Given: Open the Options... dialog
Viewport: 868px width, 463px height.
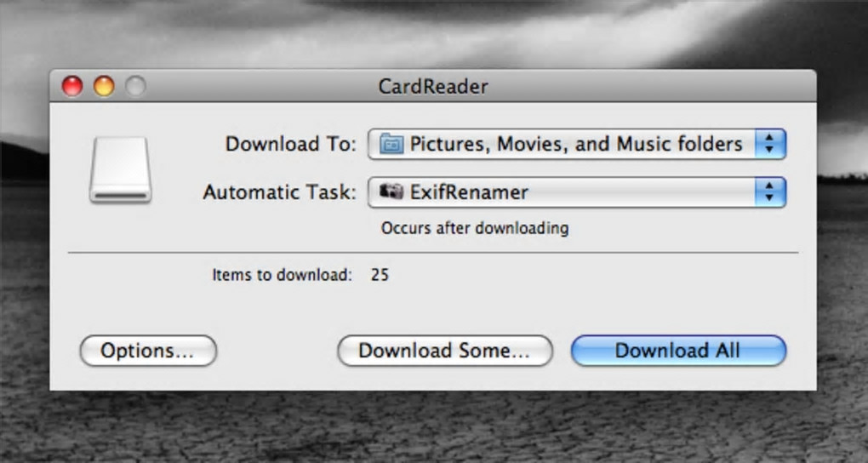Looking at the screenshot, I should (x=148, y=351).
